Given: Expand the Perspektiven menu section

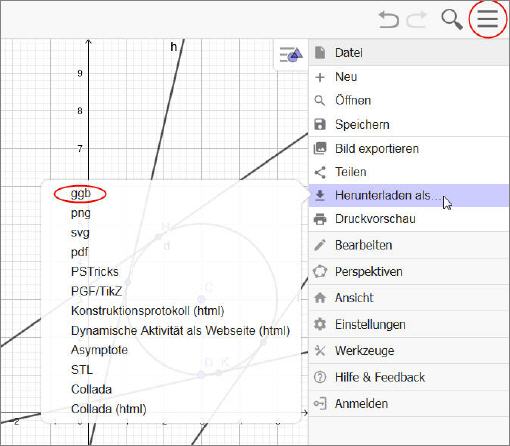Looking at the screenshot, I should tap(409, 271).
